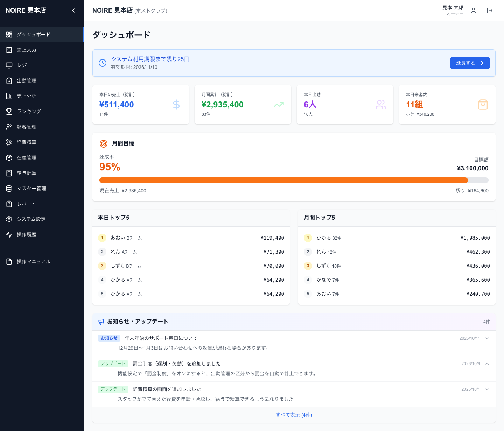The height and width of the screenshot is (431, 504).
Task: Click the 出勤管理 clipboard icon
Action: (x=9, y=81)
